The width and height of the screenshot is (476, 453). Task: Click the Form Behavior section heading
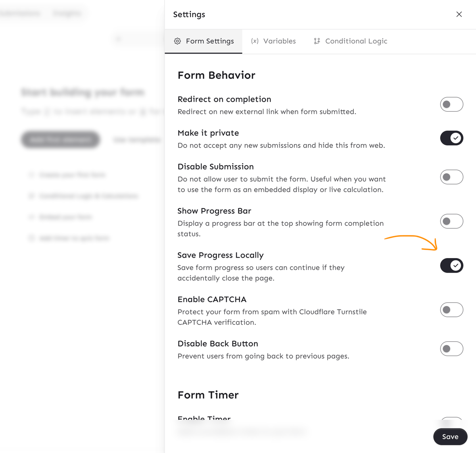pos(216,75)
